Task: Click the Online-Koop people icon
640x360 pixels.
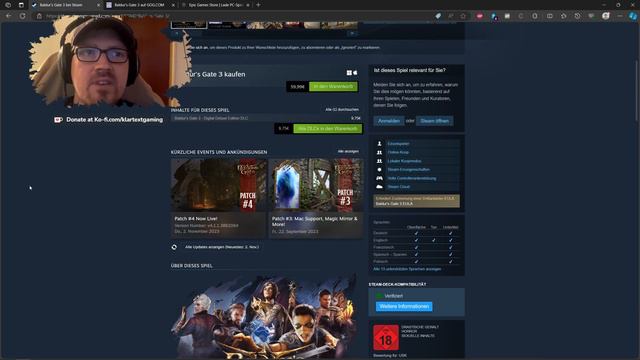Action: click(x=379, y=152)
